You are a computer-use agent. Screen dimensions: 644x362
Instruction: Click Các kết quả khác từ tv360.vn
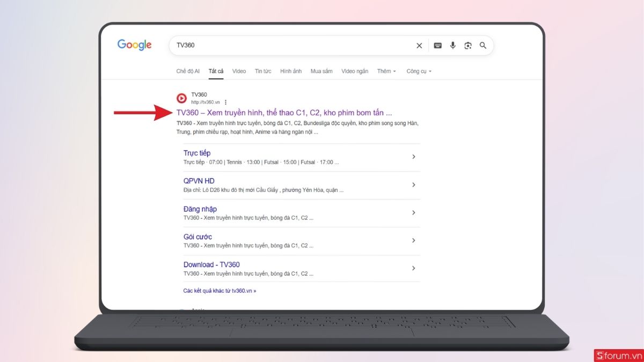220,291
